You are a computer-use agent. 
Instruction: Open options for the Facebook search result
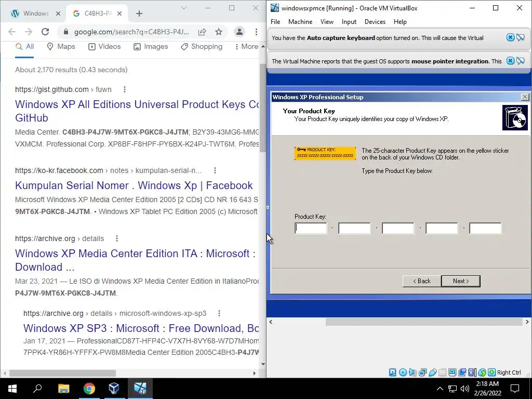(215, 170)
